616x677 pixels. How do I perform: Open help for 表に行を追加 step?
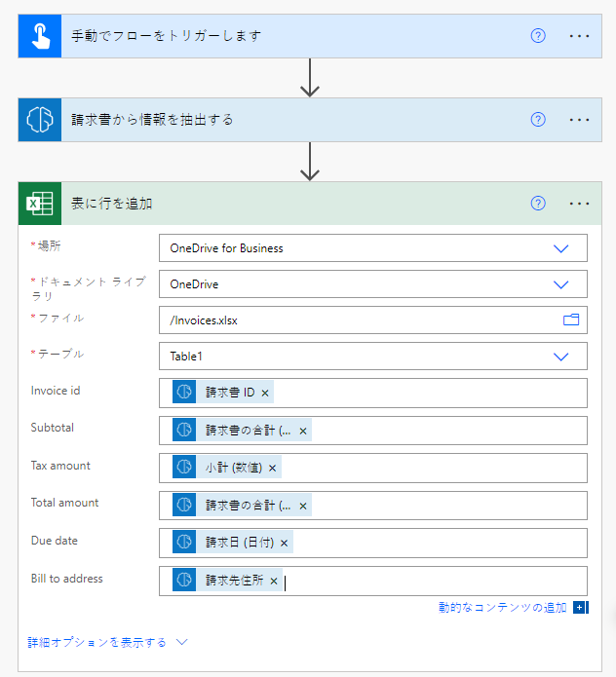pos(538,204)
